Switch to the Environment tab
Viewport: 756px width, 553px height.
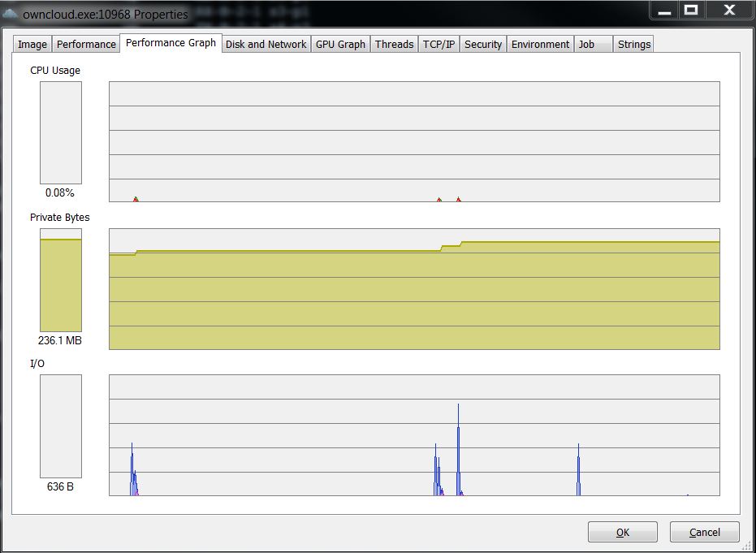click(540, 45)
